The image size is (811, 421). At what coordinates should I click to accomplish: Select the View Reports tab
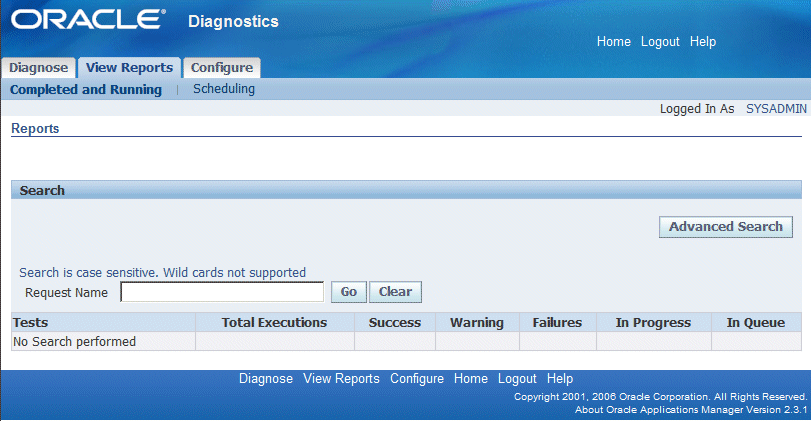129,68
